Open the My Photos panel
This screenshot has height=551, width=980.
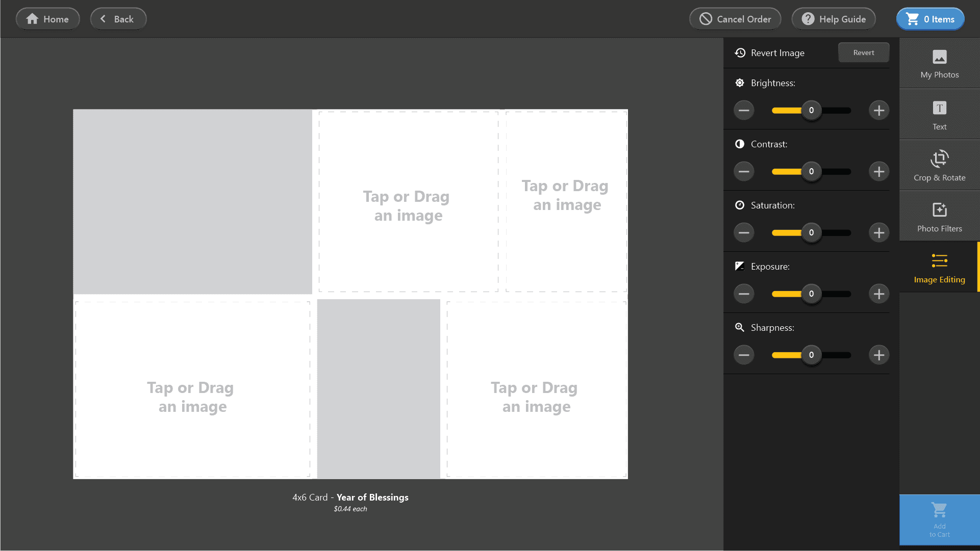(939, 64)
